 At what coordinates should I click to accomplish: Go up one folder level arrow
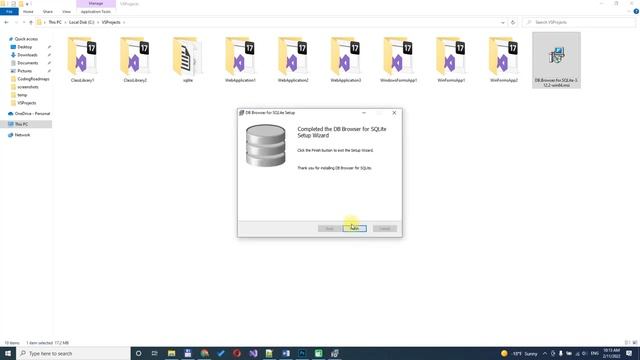click(31, 22)
